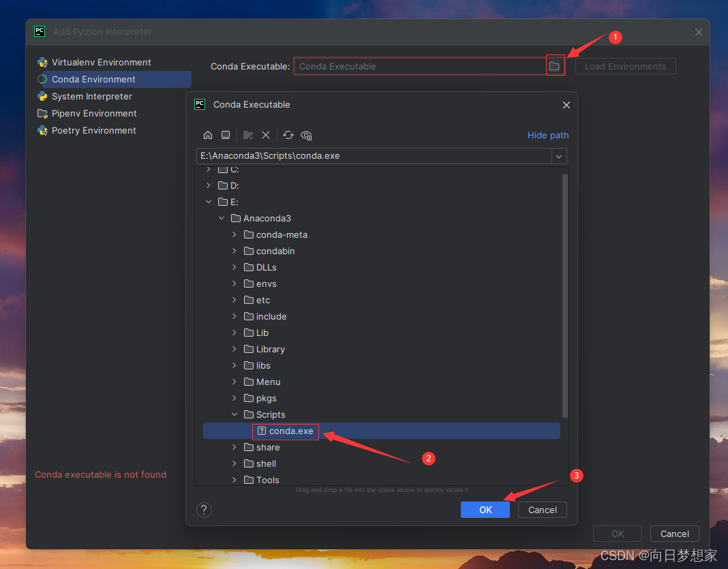Open path history dropdown arrow
This screenshot has height=569, width=728.
click(559, 157)
